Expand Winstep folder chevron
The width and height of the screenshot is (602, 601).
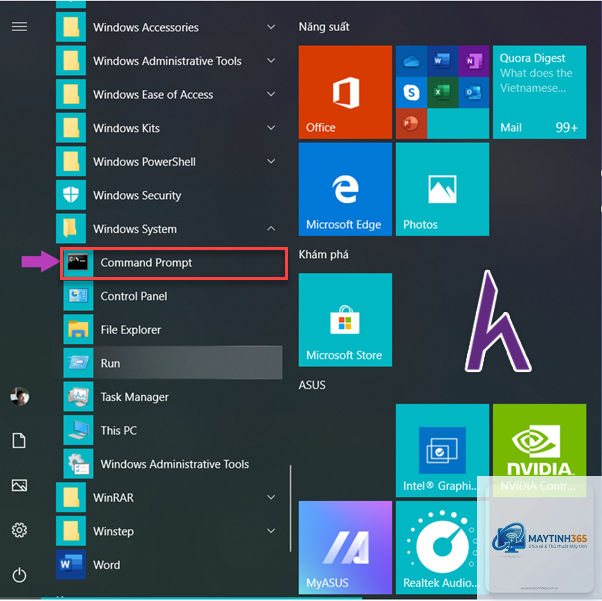coord(271,531)
